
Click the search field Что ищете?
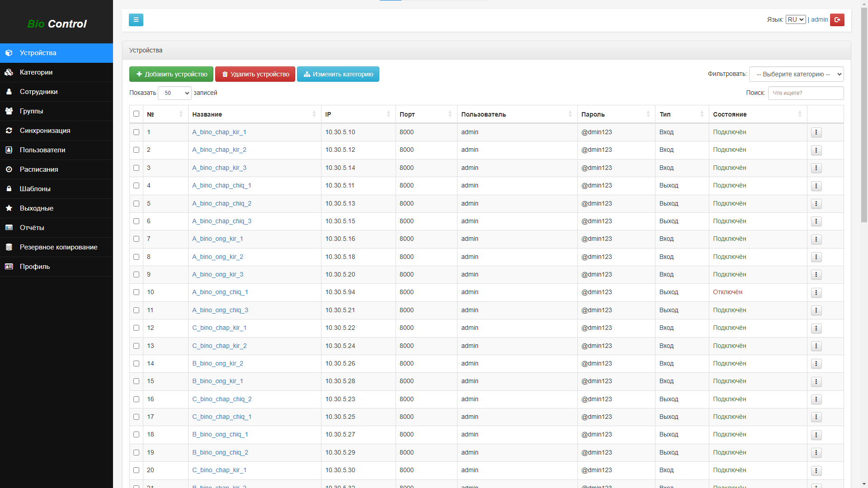point(806,93)
